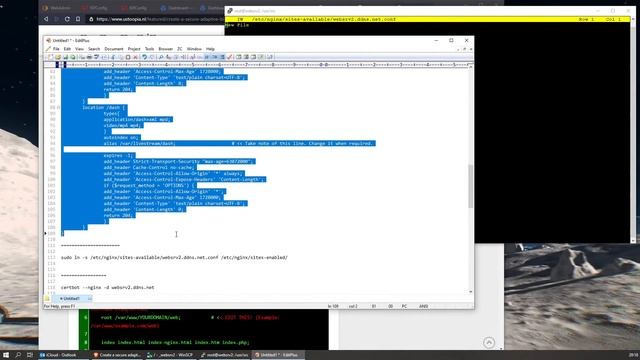Click the 'PC' file format status entry
Screen dimensions: 640x360
coord(404,306)
